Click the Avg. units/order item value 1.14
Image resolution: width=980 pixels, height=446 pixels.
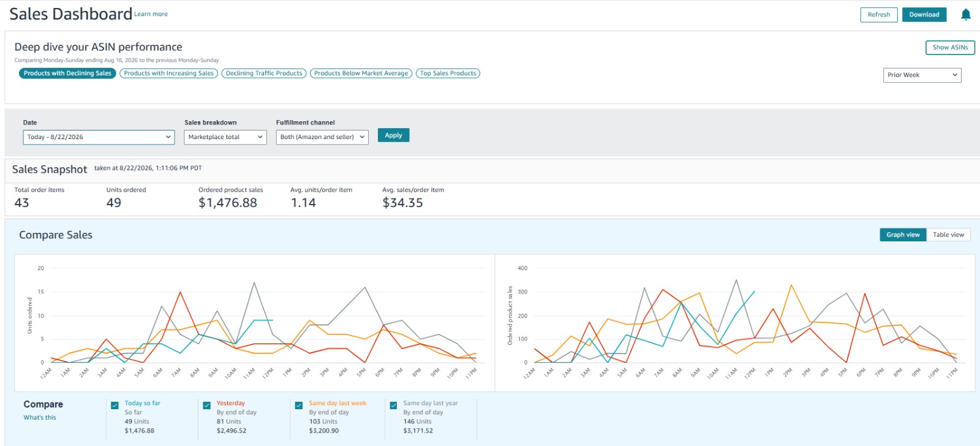303,203
